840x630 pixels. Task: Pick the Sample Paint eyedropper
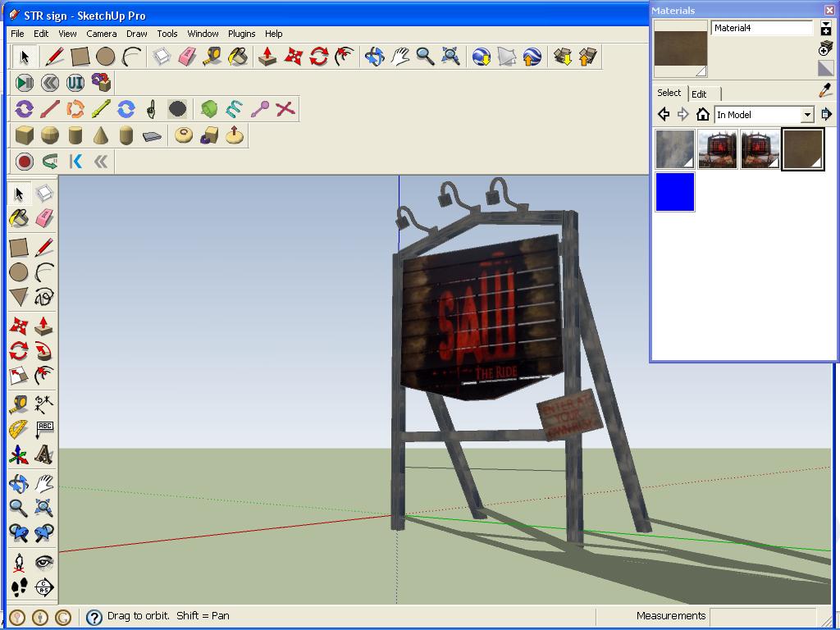click(825, 90)
